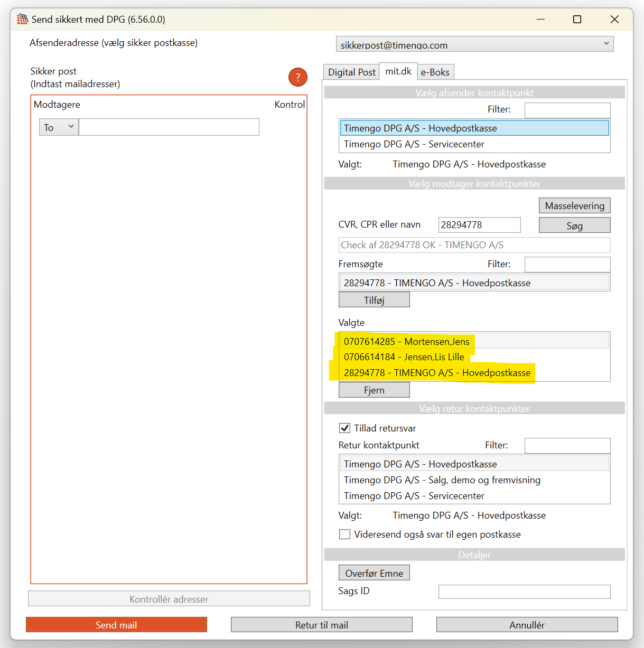Select Timengo DPG A/S - Servicecenter as sender
The image size is (644, 648).
[x=414, y=144]
